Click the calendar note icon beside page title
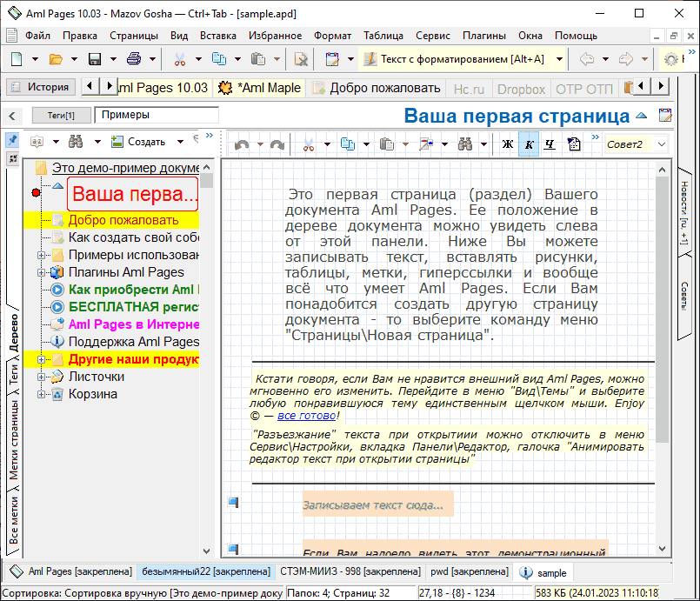Screen dimensions: 700x601 click(x=665, y=115)
